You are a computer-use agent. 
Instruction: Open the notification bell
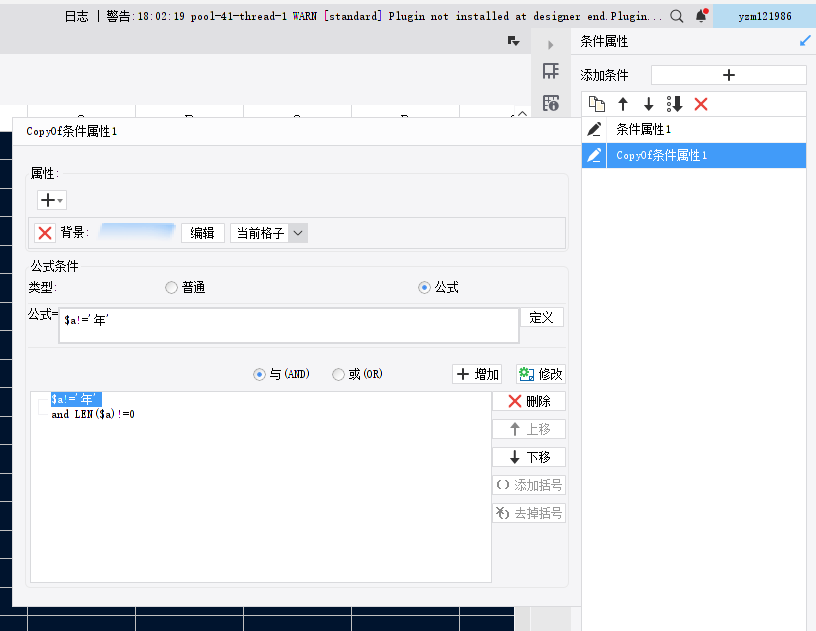[702, 16]
